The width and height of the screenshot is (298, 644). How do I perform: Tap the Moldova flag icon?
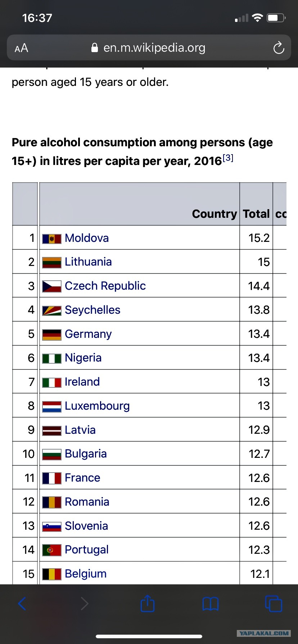click(52, 239)
